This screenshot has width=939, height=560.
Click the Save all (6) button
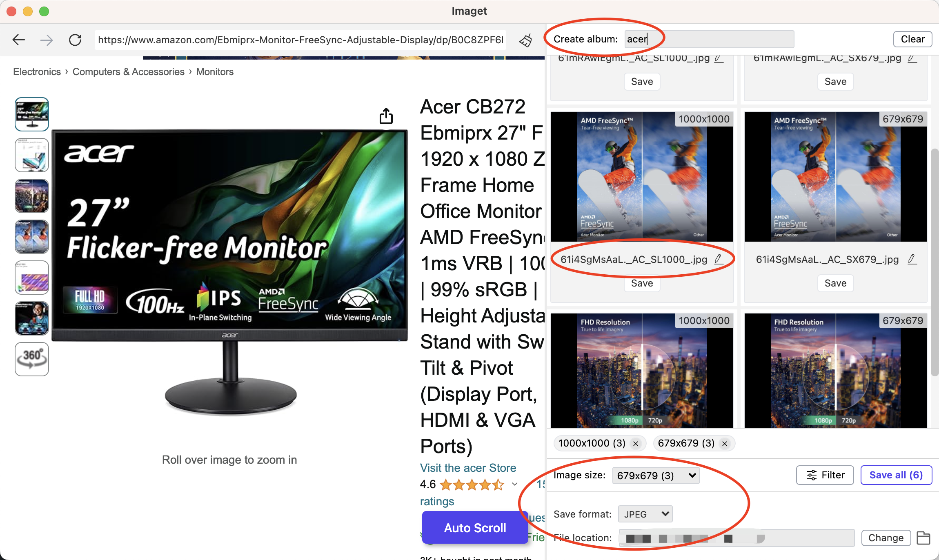point(897,475)
